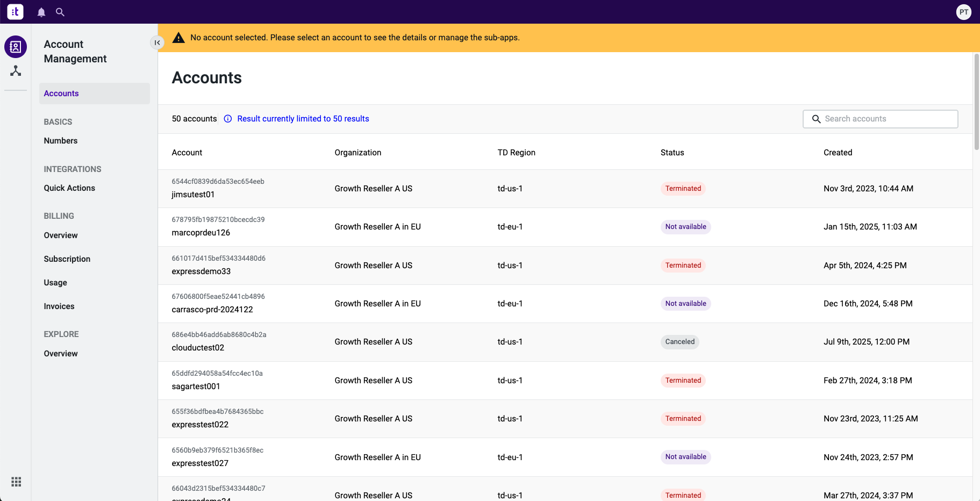Click the Organization column header

(358, 153)
